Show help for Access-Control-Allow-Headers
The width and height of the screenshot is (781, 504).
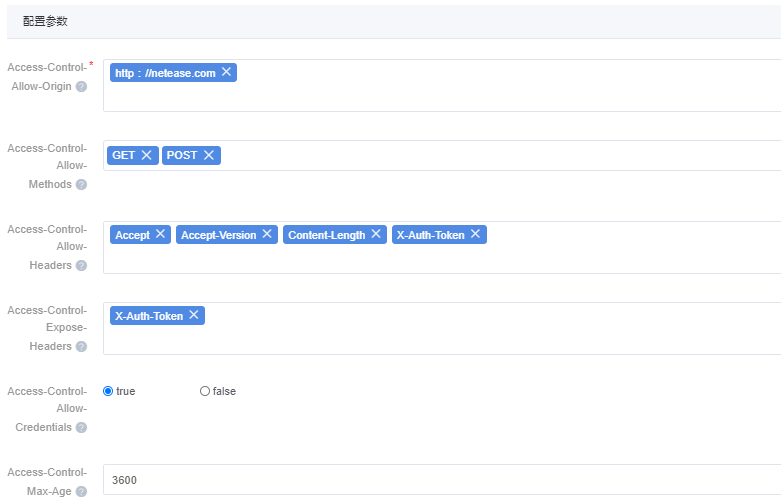pos(81,266)
